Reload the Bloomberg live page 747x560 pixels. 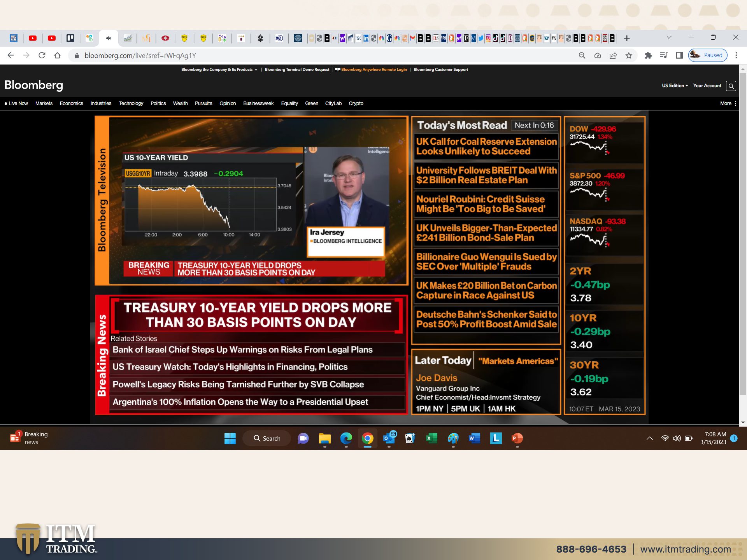tap(42, 55)
